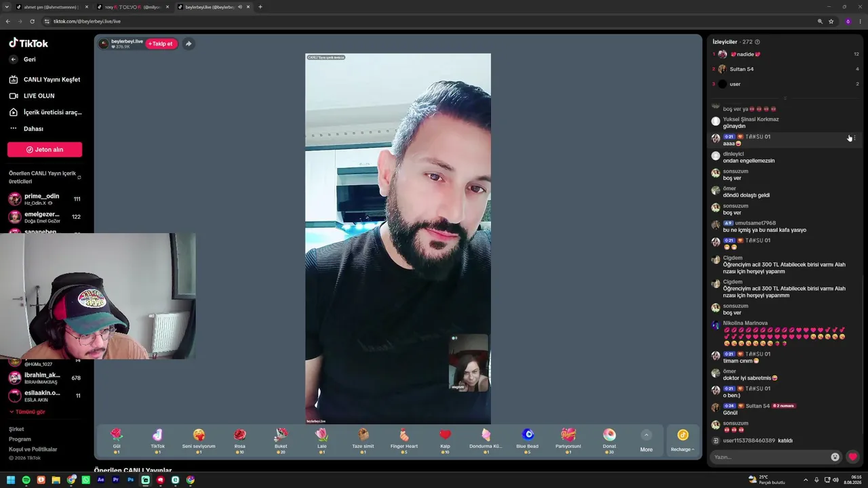Screen dimensions: 868x488
Task: Open the guest's small video thumbnail
Action: coord(469,363)
